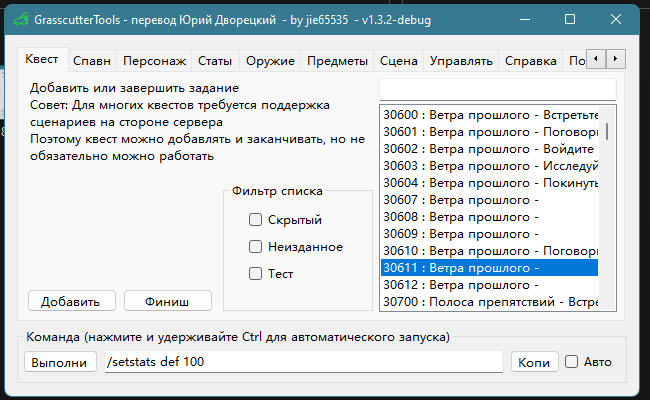650x400 pixels.
Task: Go to the Оружие tab
Action: click(269, 61)
